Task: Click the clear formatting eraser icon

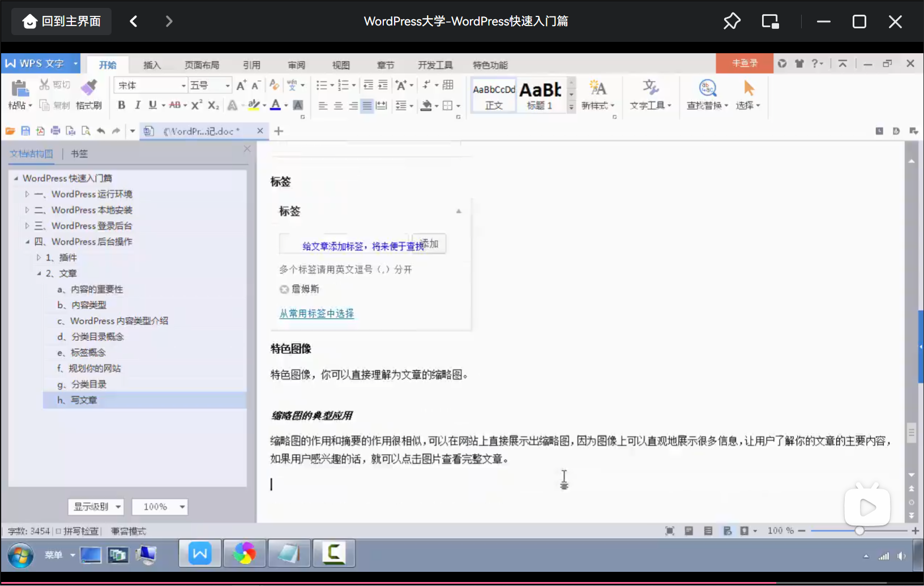Action: (x=274, y=85)
